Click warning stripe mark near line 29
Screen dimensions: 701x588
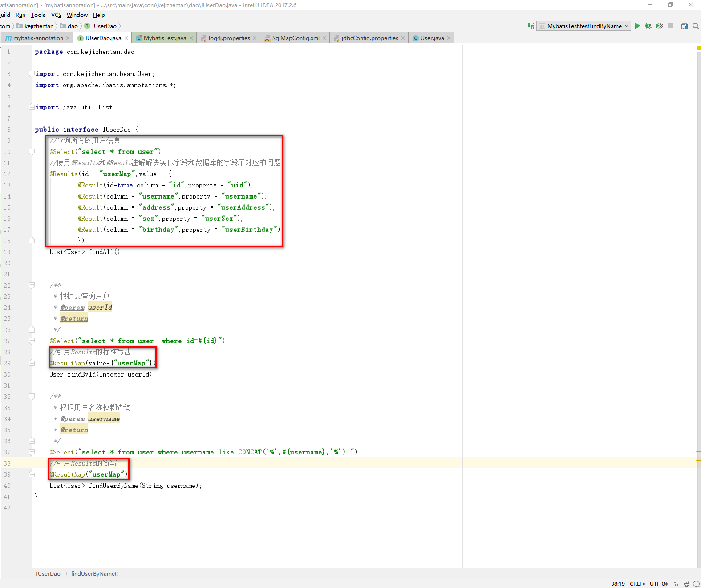click(698, 369)
